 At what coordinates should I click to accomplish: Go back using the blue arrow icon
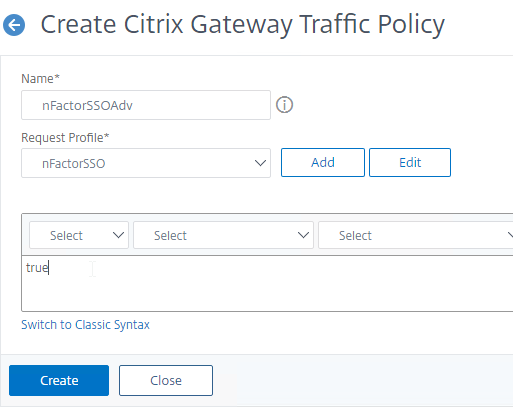[14, 25]
